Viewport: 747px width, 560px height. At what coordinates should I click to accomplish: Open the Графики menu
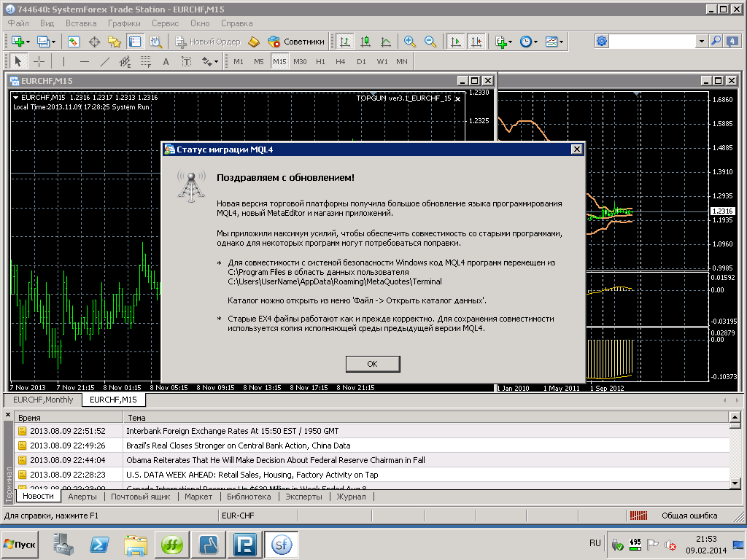124,23
